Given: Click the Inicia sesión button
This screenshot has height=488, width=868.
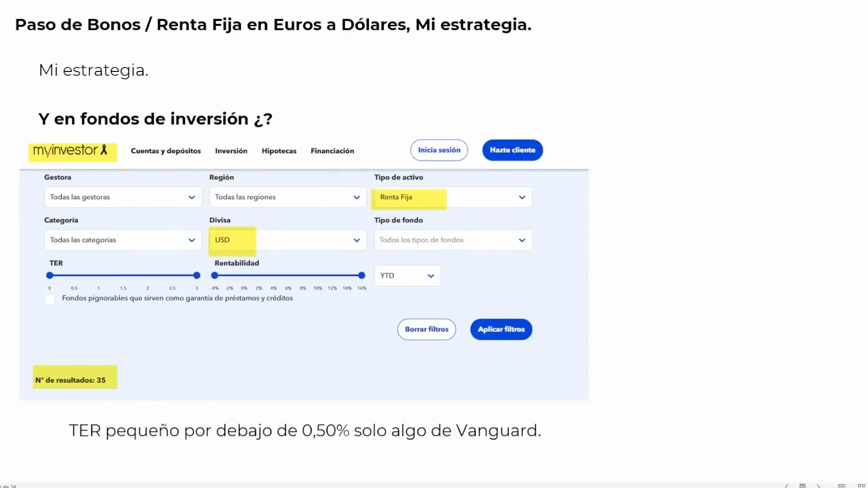Looking at the screenshot, I should point(439,150).
